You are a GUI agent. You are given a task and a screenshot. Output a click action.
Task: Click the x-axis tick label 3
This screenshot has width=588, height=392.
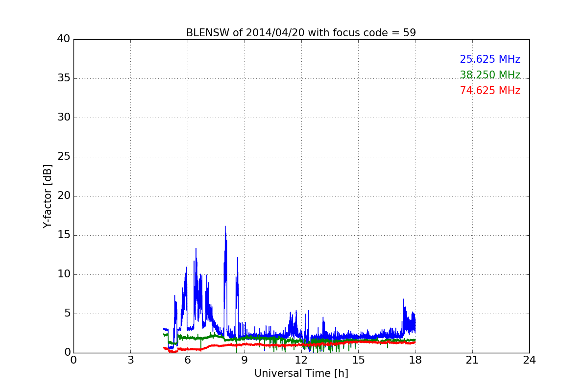point(130,360)
